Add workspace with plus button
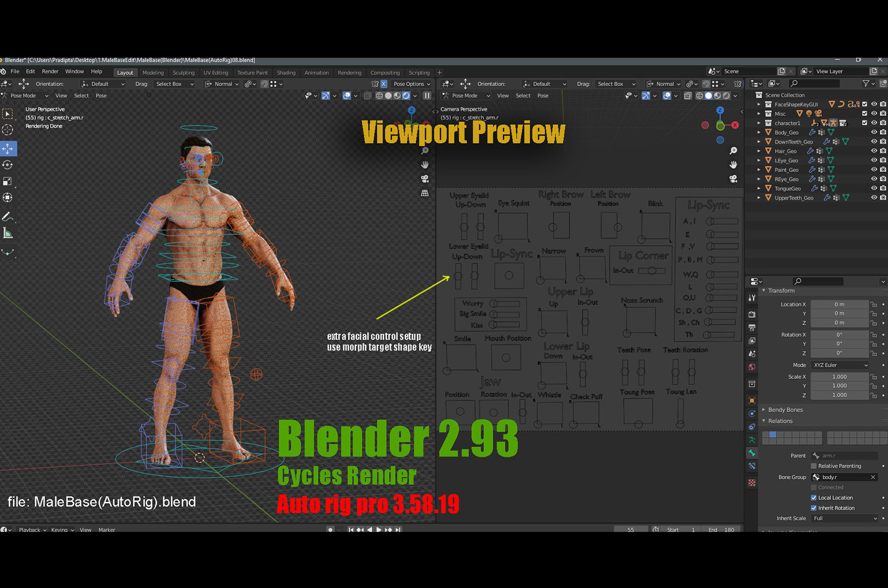Screen dimensions: 888x588 (440, 73)
